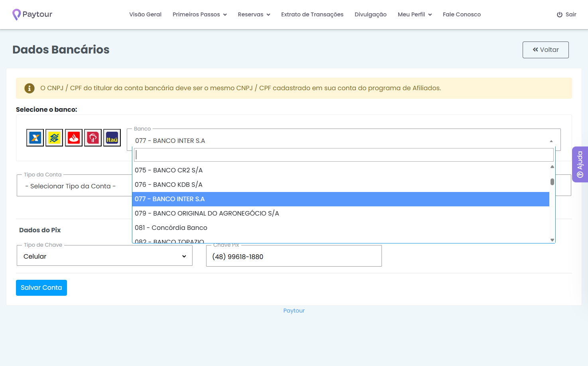The width and height of the screenshot is (588, 366).
Task: Click the bank list scrollbar thumb
Action: point(552,182)
